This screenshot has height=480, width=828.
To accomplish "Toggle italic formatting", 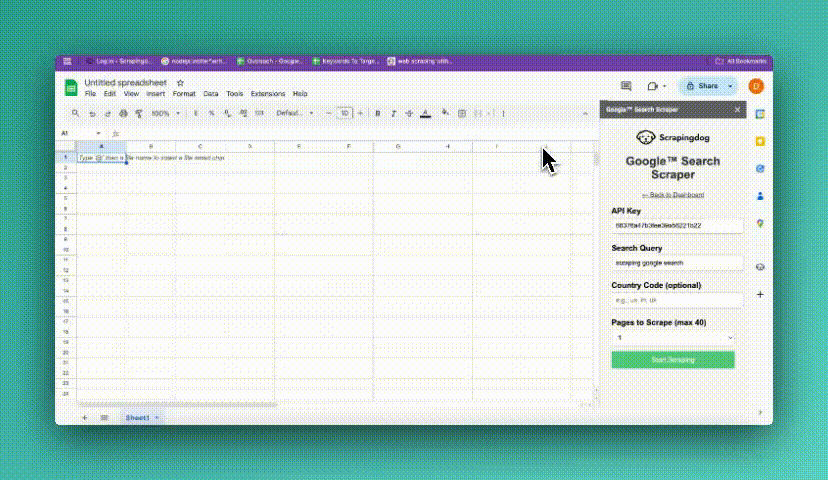I will click(x=393, y=114).
